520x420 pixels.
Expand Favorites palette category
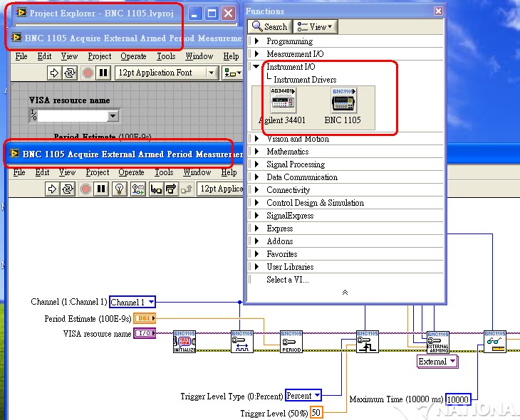coord(256,254)
